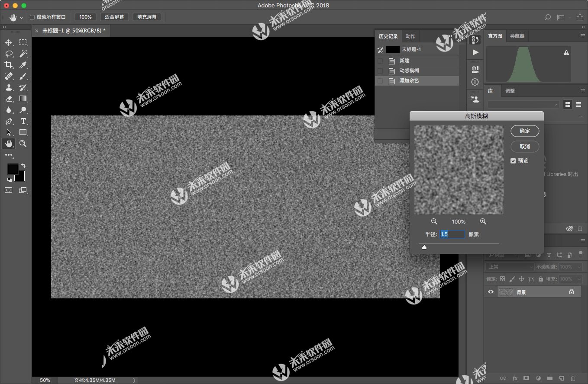Select the Path Selection tool
588x384 pixels.
[8, 132]
